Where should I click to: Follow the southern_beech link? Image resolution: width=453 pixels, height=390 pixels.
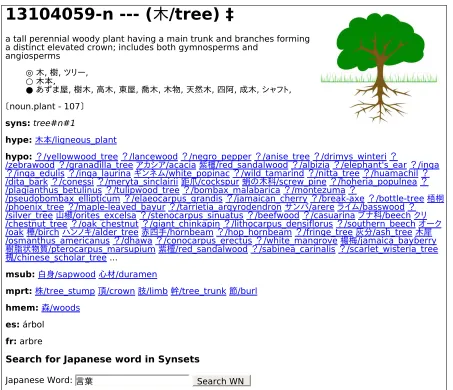376,224
